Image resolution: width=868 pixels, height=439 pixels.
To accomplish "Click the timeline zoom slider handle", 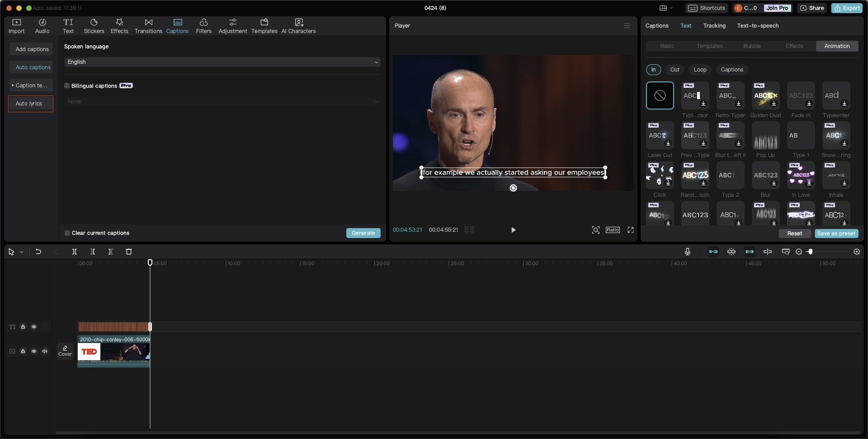I will (x=810, y=252).
